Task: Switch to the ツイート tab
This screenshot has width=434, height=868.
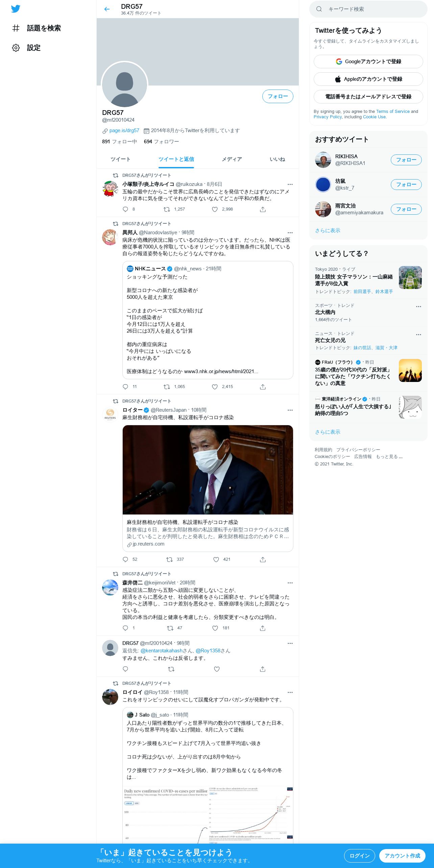Action: click(120, 159)
